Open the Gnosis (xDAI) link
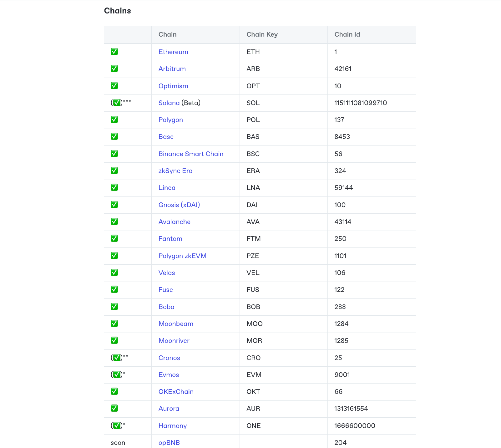The image size is (501, 448). pyautogui.click(x=179, y=205)
